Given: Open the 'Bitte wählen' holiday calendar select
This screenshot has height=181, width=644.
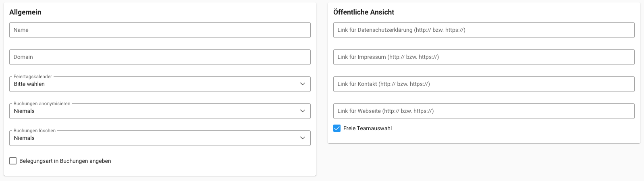Looking at the screenshot, I should tap(153, 84).
